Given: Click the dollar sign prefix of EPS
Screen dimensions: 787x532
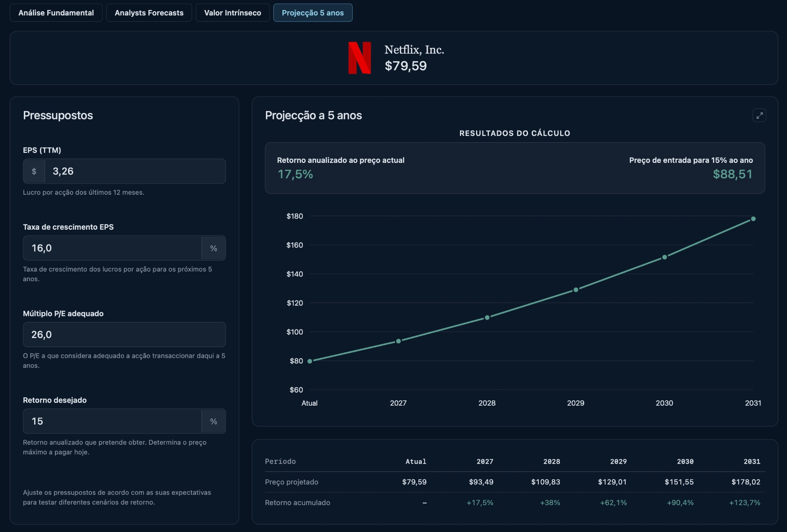Looking at the screenshot, I should (x=34, y=171).
